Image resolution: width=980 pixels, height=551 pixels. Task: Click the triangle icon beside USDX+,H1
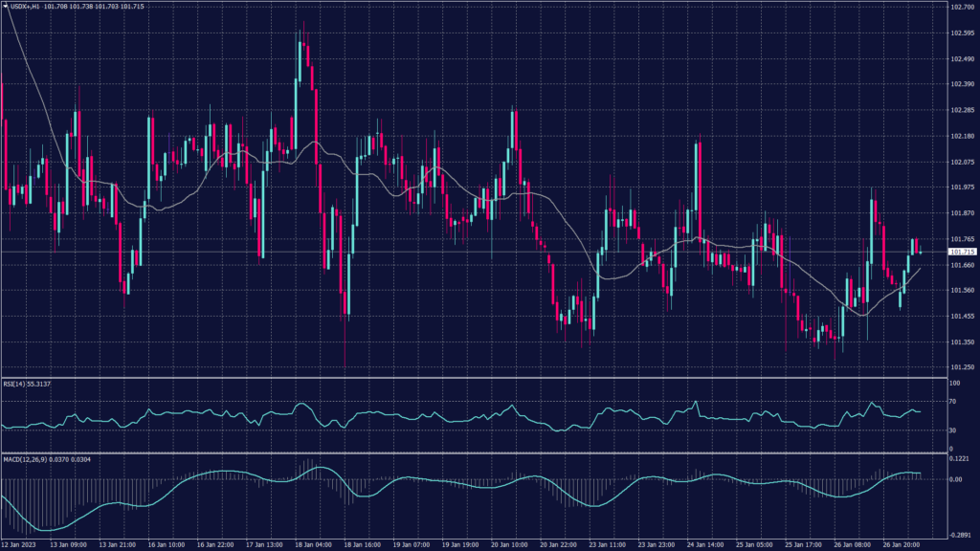pyautogui.click(x=4, y=5)
